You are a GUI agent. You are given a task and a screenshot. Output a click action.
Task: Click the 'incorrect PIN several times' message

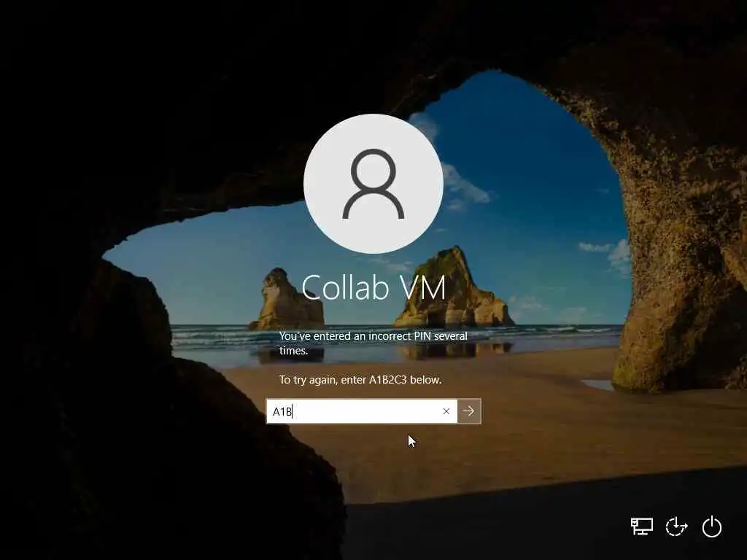pyautogui.click(x=373, y=343)
